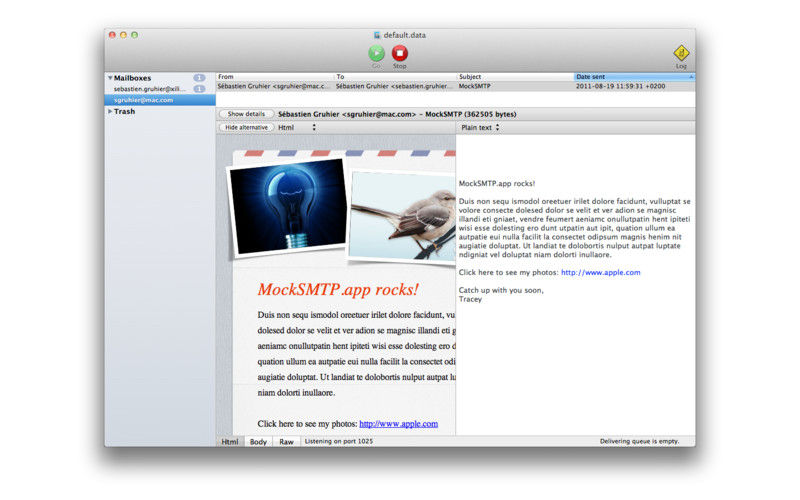Click the default.data document icon in title bar

[377, 35]
